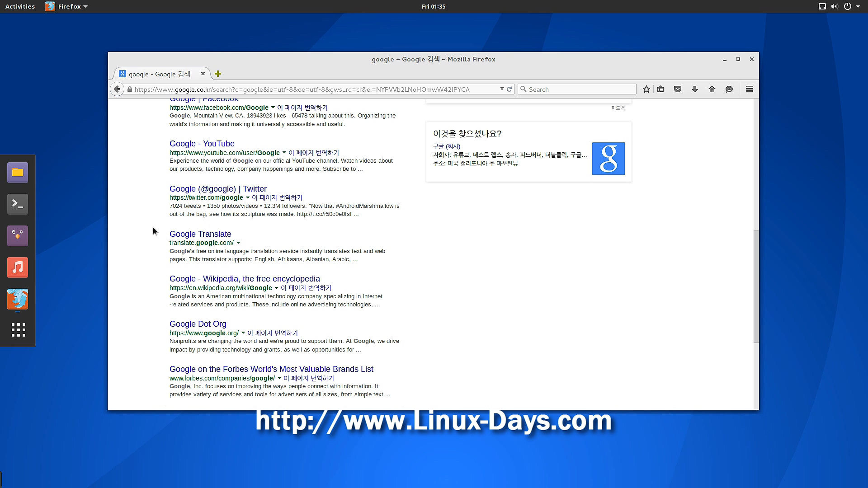This screenshot has height=488, width=868.
Task: Expand the dropdown arrow beside translate.google.com
Action: click(238, 243)
